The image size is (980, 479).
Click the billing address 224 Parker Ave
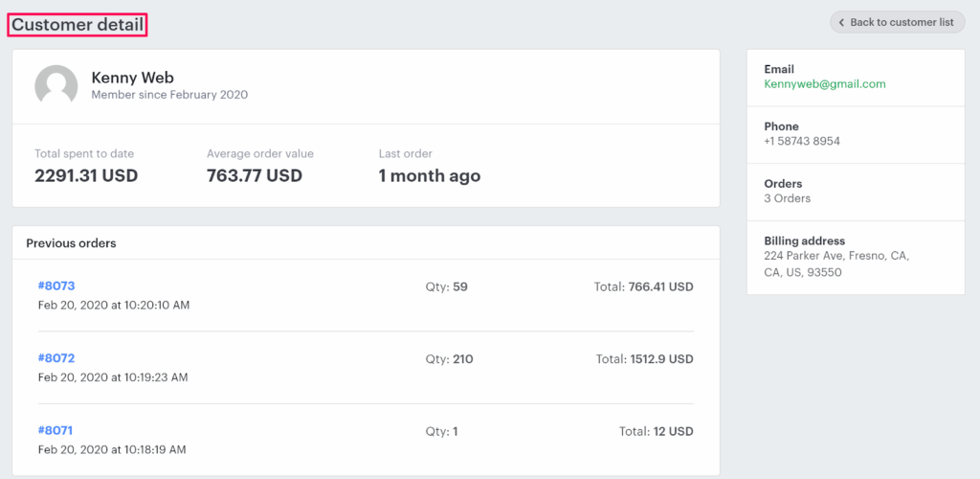click(x=835, y=256)
